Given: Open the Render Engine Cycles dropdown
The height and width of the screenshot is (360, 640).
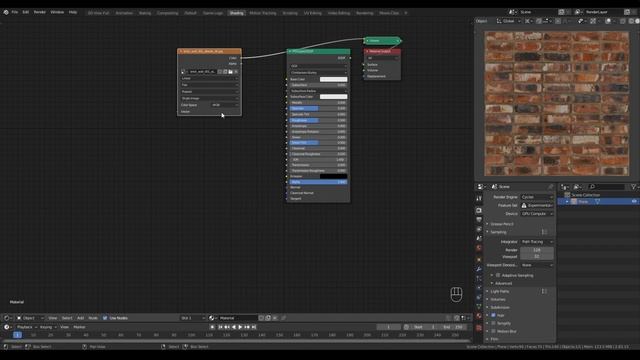Looking at the screenshot, I should pos(537,197).
